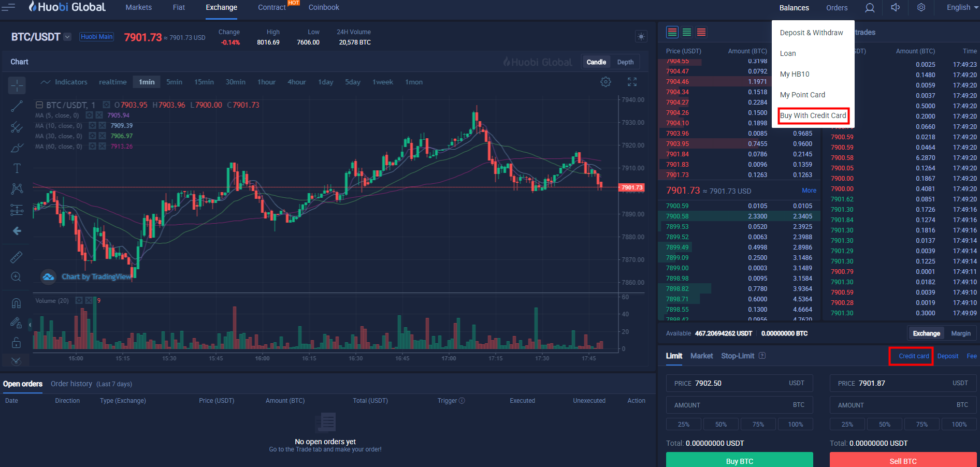The height and width of the screenshot is (467, 980).
Task: Click the Sell BTC button
Action: click(903, 460)
